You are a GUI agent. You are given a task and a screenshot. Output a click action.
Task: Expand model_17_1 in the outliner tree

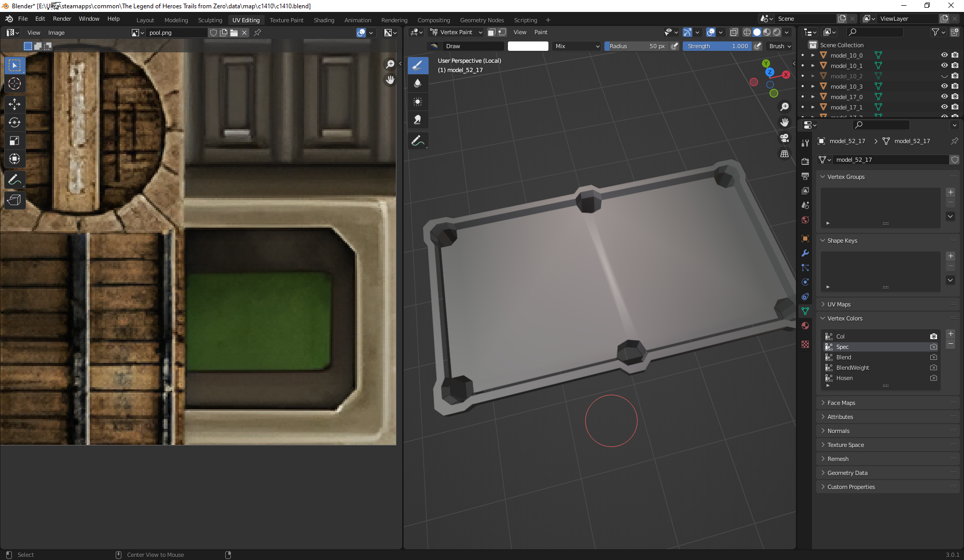click(x=813, y=107)
